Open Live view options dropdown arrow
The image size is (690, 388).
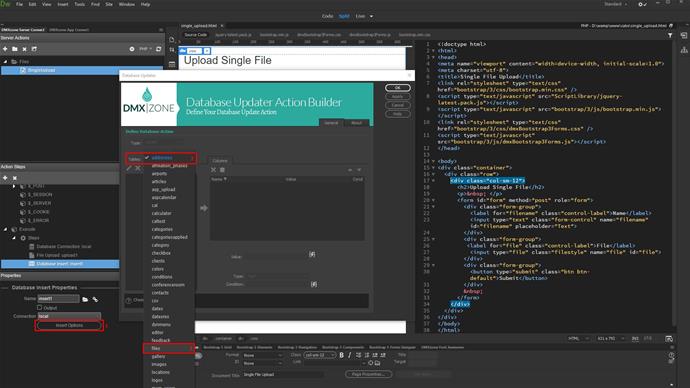[x=371, y=16]
